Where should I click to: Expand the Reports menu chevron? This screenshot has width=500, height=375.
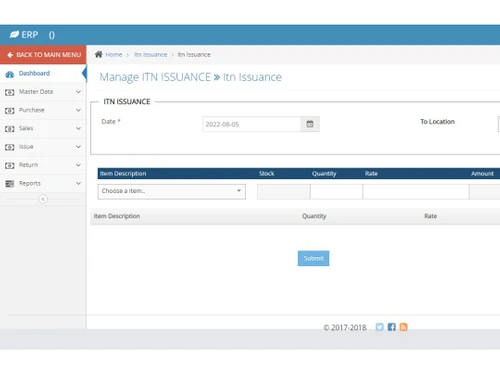pyautogui.click(x=78, y=183)
